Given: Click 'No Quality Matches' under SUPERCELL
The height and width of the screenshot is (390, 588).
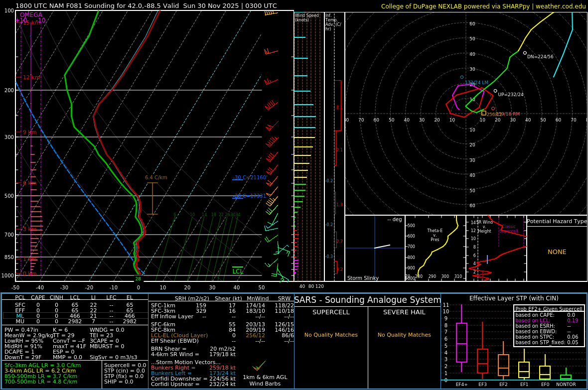Looking at the screenshot, I should [x=331, y=335].
